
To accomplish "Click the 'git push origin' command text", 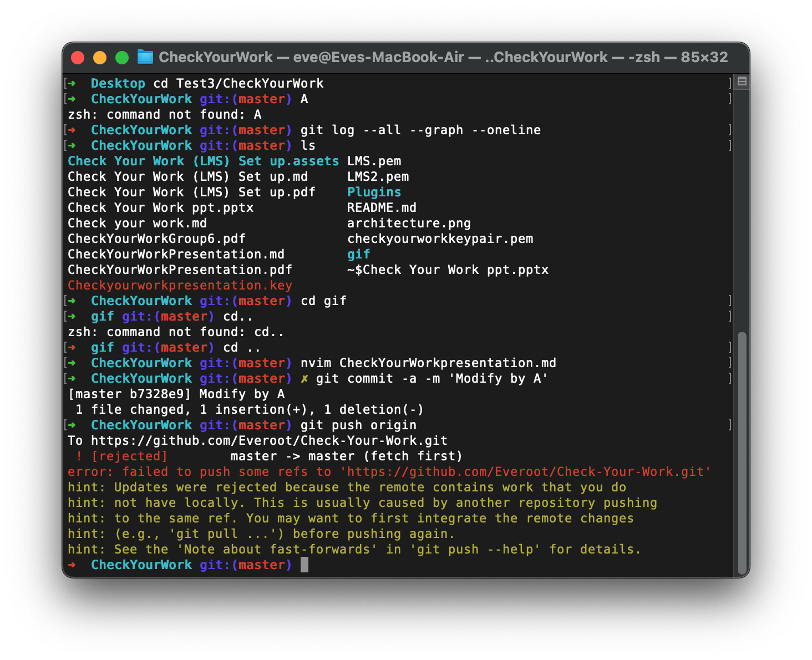I will 358,425.
